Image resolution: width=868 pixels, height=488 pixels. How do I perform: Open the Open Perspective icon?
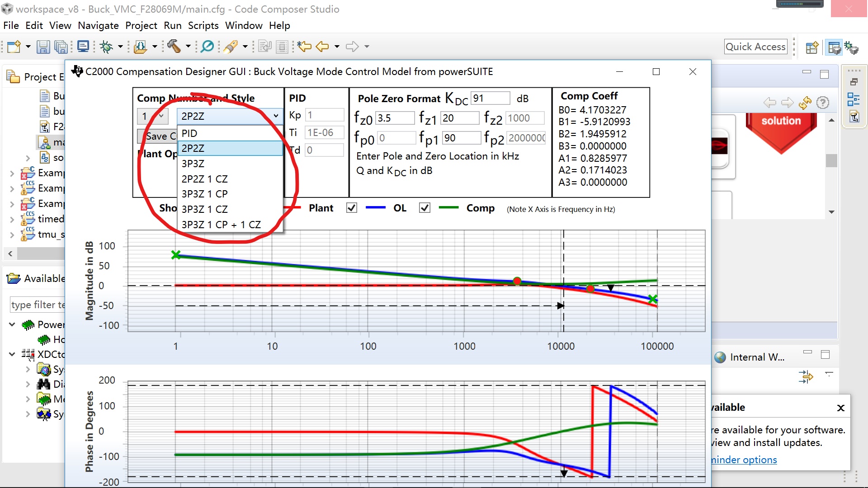pyautogui.click(x=812, y=47)
